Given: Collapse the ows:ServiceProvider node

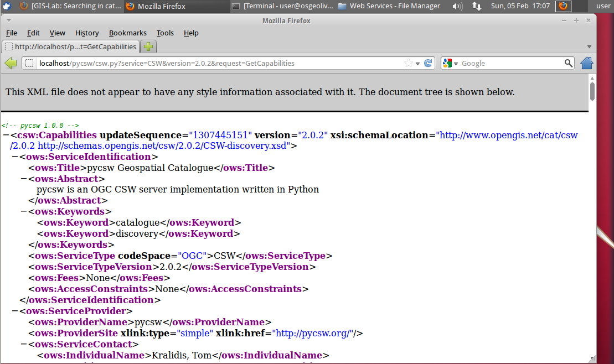Looking at the screenshot, I should coord(15,311).
